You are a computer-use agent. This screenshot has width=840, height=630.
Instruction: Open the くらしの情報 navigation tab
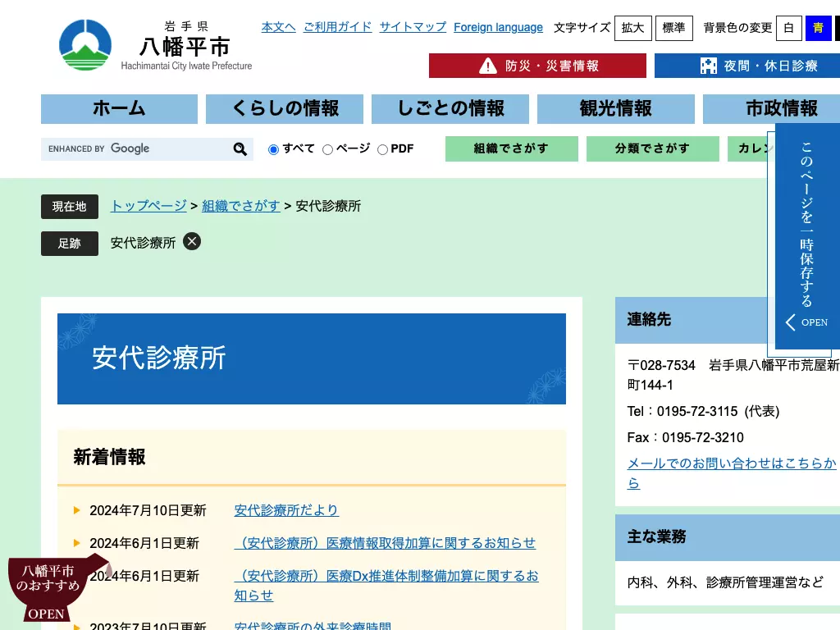285,109
